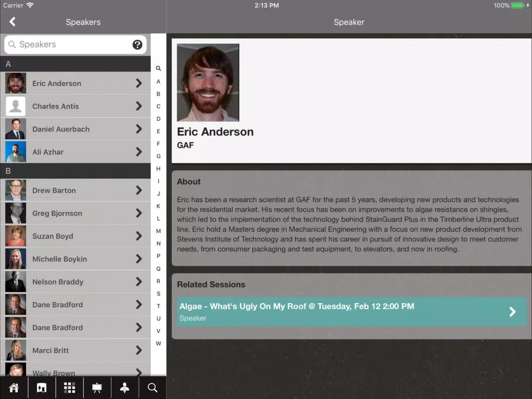Open the help question mark icon
This screenshot has height=399, width=532.
tap(137, 44)
